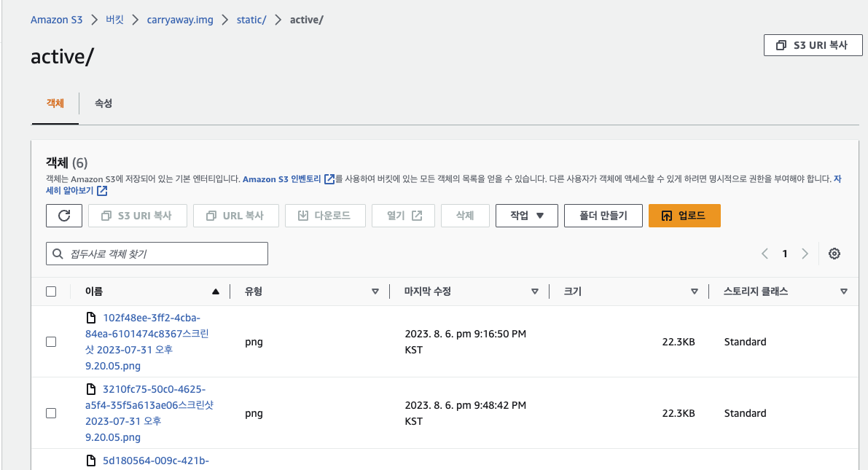The height and width of the screenshot is (470, 868).
Task: Click file icon of 5d180564 object
Action: point(91,461)
